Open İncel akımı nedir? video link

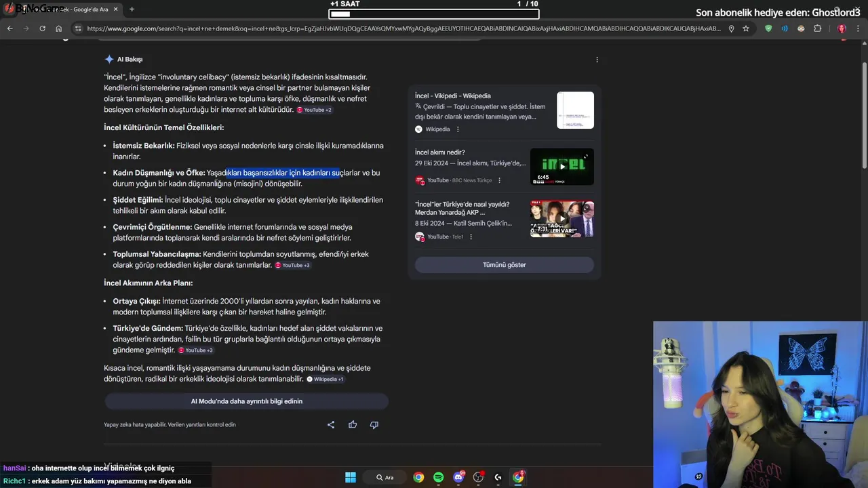[x=440, y=152]
